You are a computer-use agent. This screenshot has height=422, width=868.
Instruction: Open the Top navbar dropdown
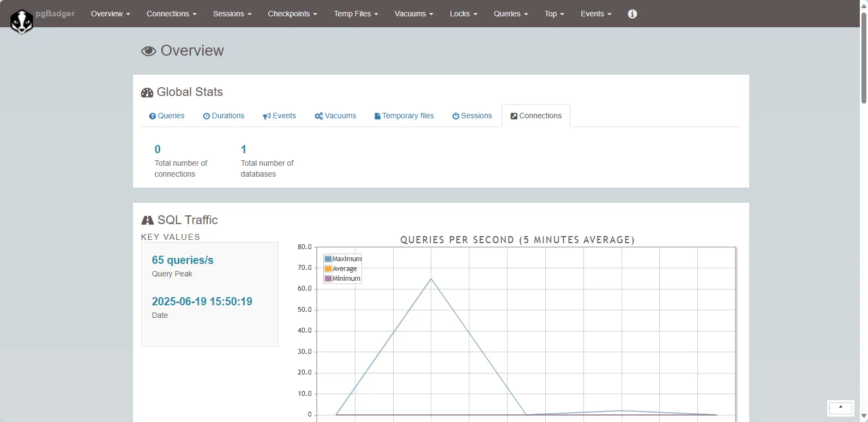[554, 14]
